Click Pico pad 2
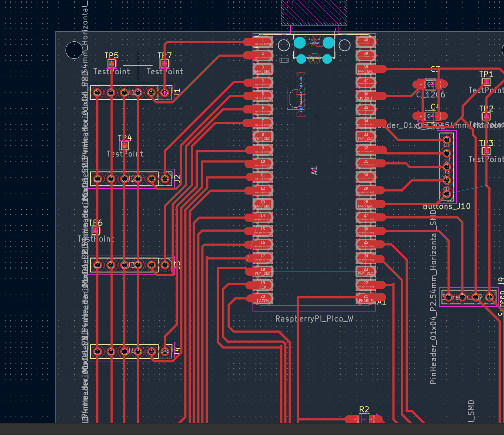The width and height of the screenshot is (504, 435). click(x=263, y=55)
